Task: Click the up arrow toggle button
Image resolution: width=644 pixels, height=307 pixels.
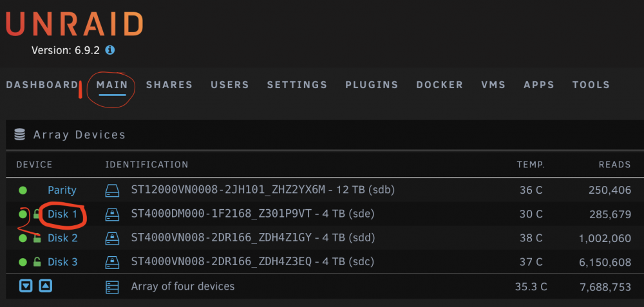Action: coord(46,286)
